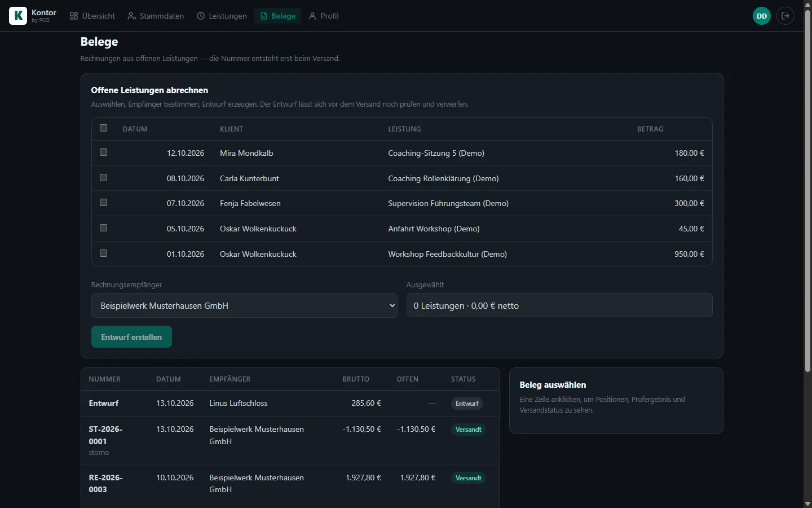812x508 pixels.
Task: Click the Leistungen clock icon
Action: tap(201, 16)
